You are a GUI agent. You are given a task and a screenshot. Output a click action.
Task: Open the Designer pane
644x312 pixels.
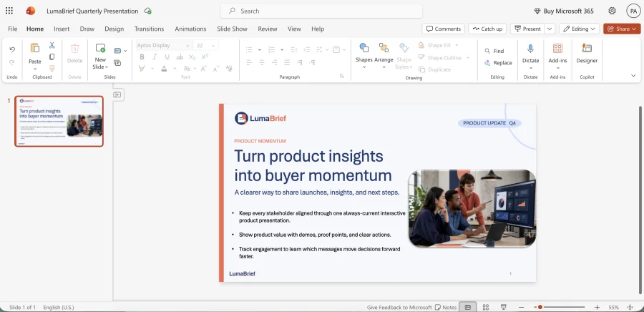[x=587, y=54]
